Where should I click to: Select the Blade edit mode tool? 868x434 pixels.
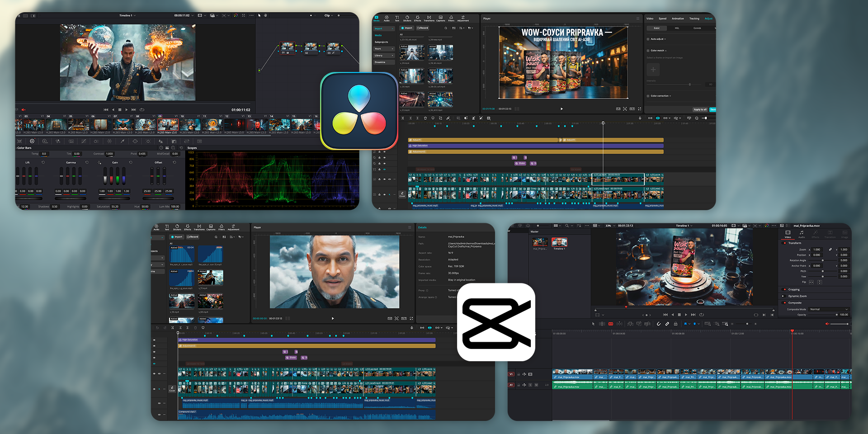tap(611, 324)
